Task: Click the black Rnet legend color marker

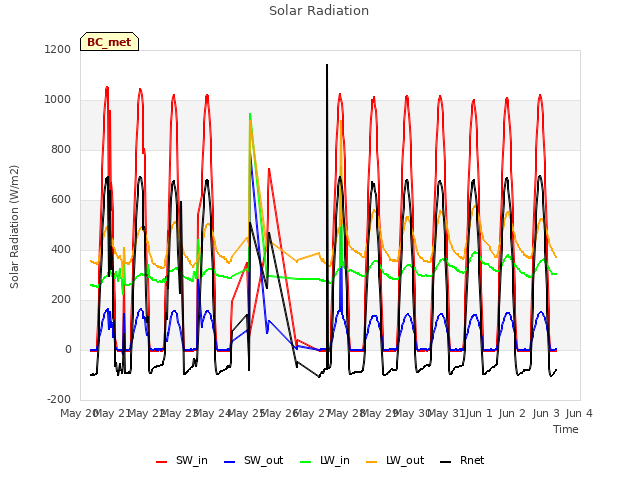Action: point(446,462)
